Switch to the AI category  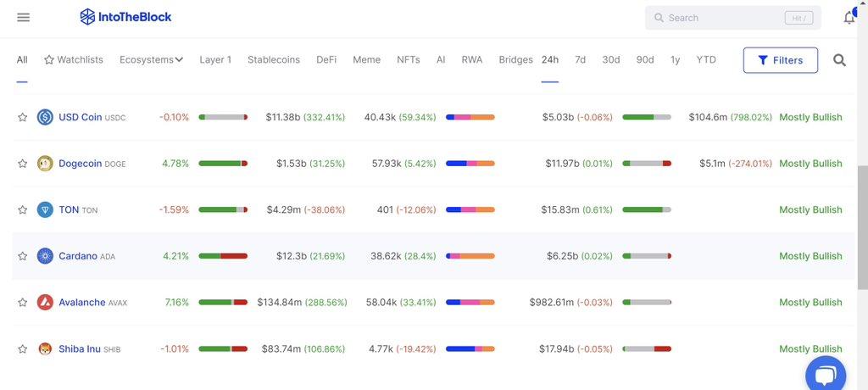point(441,60)
